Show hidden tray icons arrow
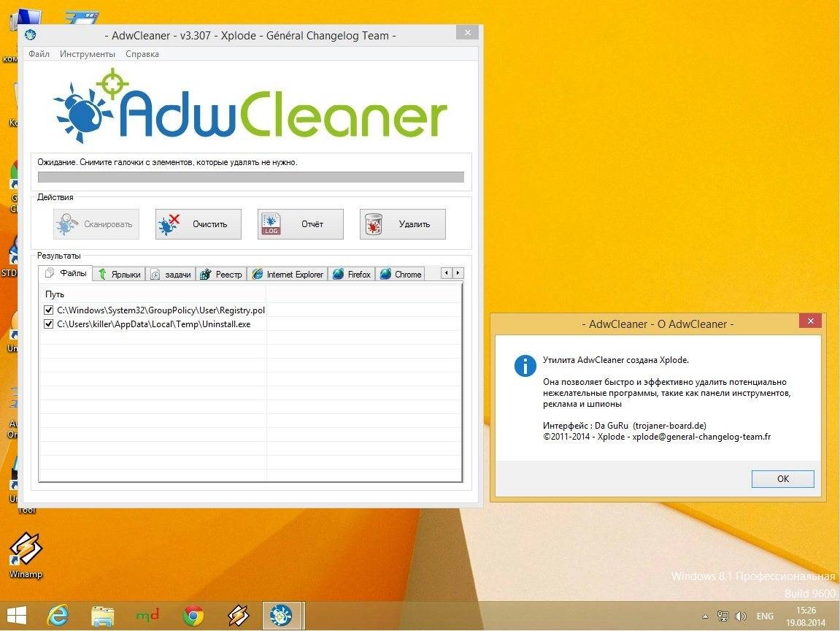This screenshot has height=631, width=840. pos(706,616)
